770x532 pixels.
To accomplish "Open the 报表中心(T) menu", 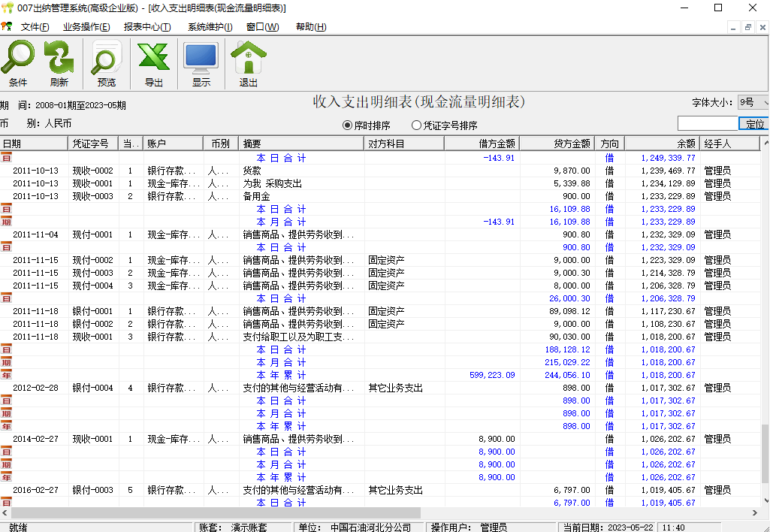I will [x=147, y=27].
